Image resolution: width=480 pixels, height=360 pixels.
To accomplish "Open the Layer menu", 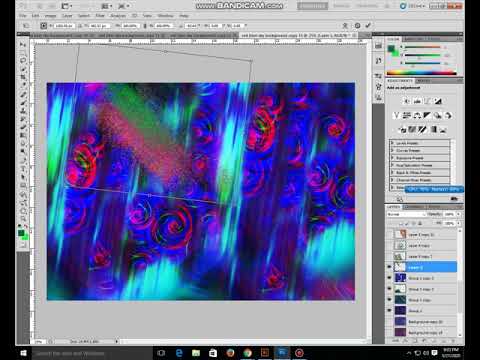I will 67,16.
